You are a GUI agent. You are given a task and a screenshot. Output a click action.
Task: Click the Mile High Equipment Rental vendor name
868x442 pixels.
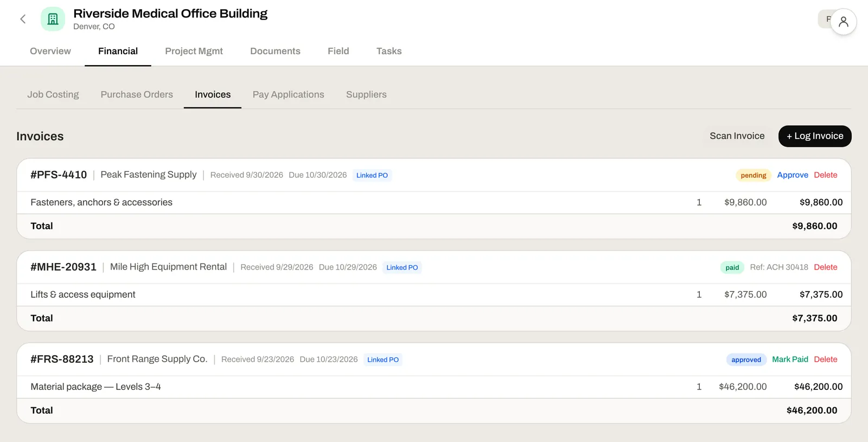tap(168, 267)
